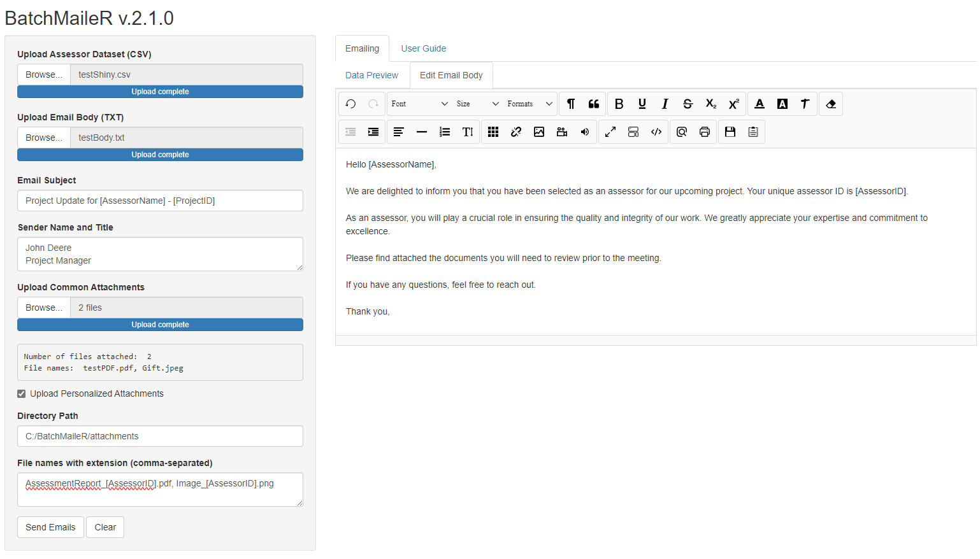The width and height of the screenshot is (980, 559).
Task: Uncheck Upload Personalized Attachments
Action: point(22,394)
